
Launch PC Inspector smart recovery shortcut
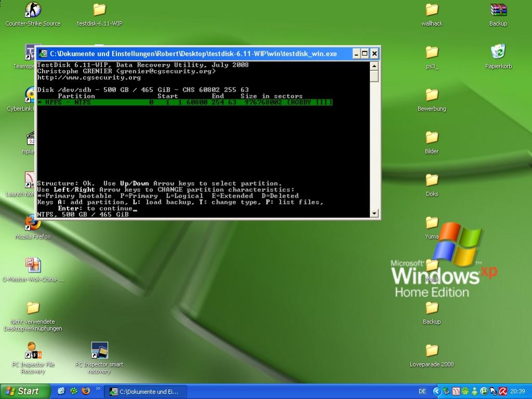point(99,358)
